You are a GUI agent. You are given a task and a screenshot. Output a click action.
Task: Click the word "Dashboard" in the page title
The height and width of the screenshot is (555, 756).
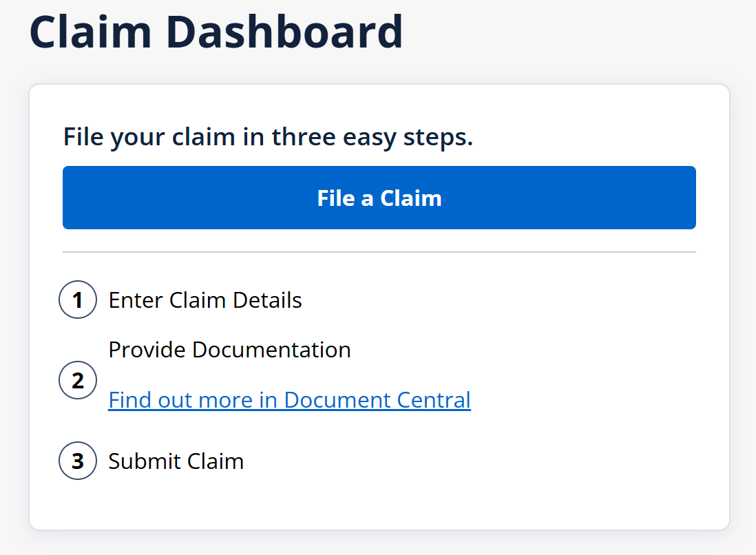(282, 32)
